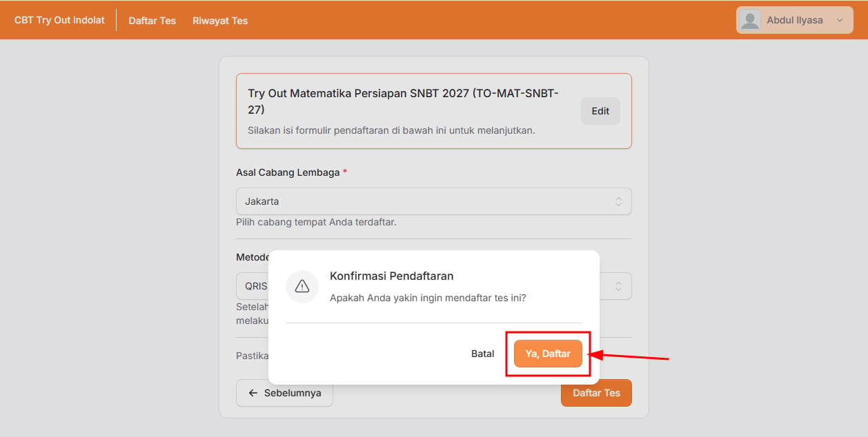The height and width of the screenshot is (437, 868).
Task: Click the Konfirmasi Pendaftaran dialog title
Action: click(x=392, y=276)
